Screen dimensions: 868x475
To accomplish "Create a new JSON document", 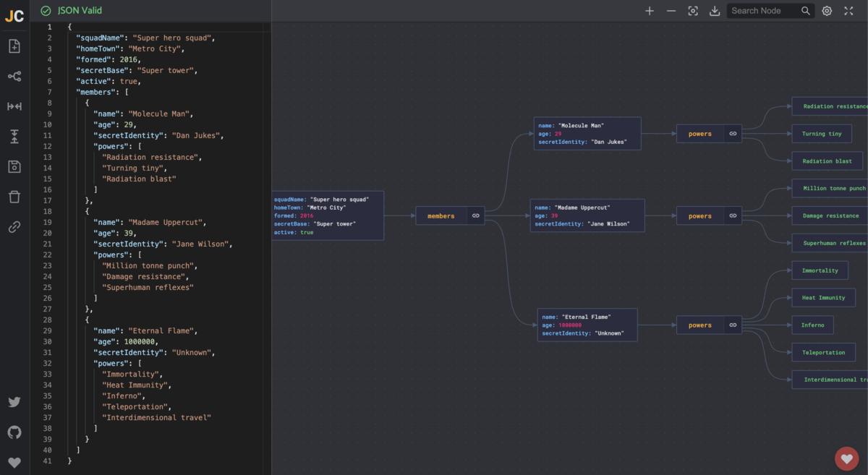I will point(14,46).
